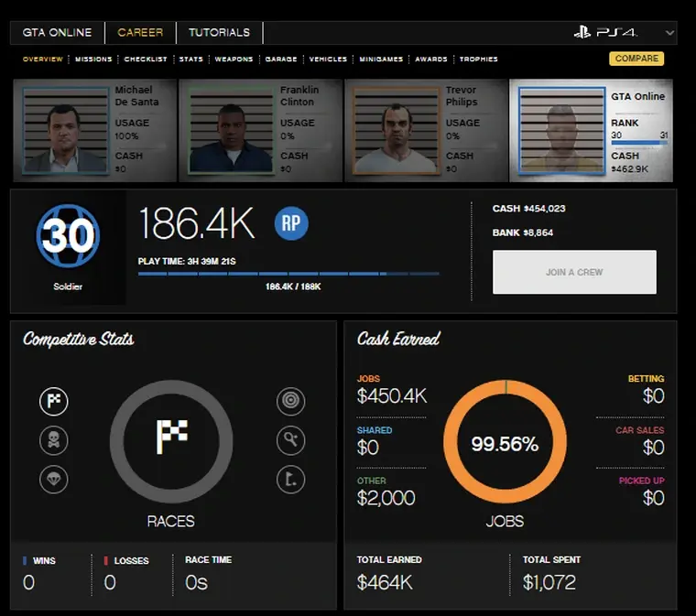Switch to the GTA Online tab

coord(57,33)
